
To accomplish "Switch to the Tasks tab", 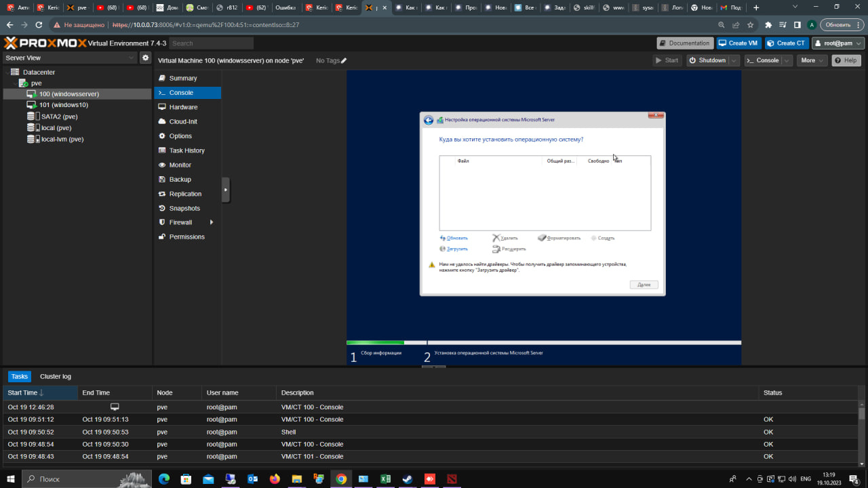I will tap(20, 376).
